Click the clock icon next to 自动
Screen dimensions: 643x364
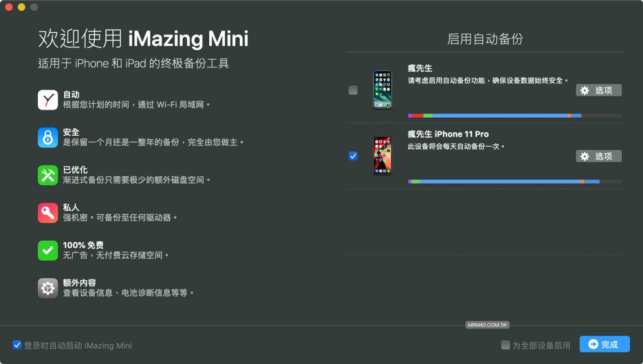(48, 100)
